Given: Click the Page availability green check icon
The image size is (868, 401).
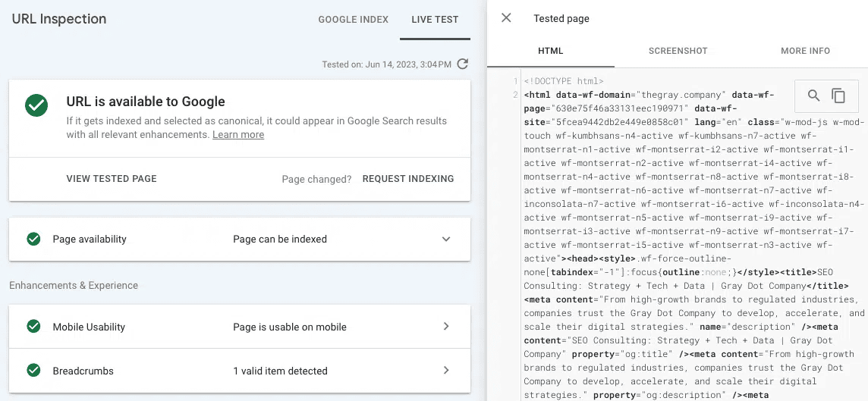Looking at the screenshot, I should pyautogui.click(x=33, y=239).
